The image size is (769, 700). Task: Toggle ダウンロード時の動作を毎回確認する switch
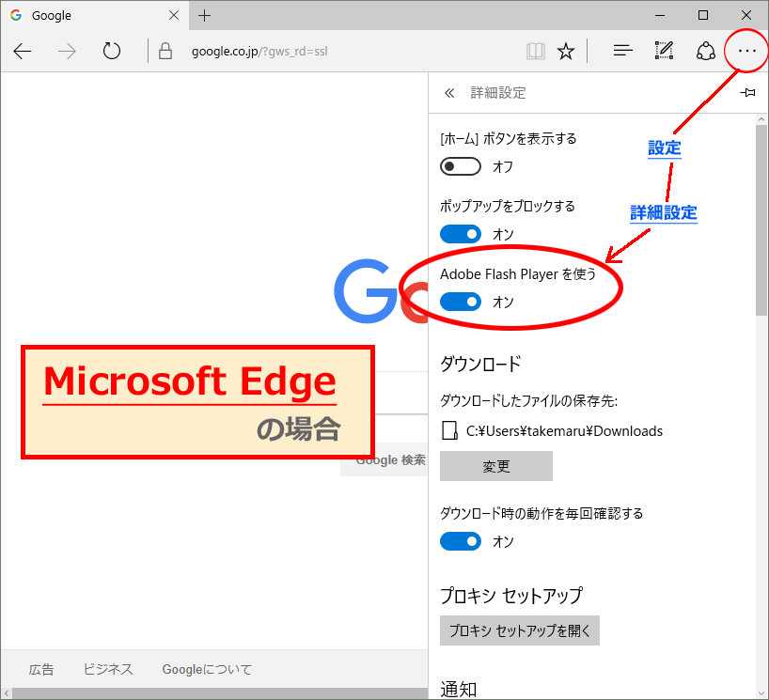pyautogui.click(x=460, y=541)
